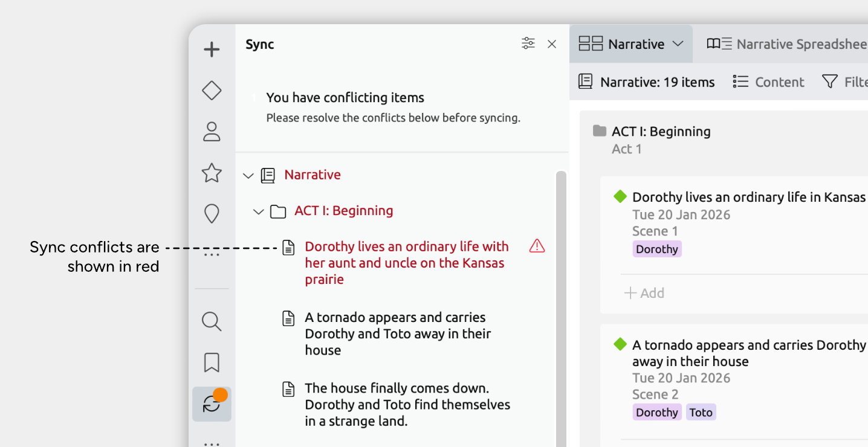868x447 pixels.
Task: Click 'Scene 1' text on first card
Action: [655, 231]
